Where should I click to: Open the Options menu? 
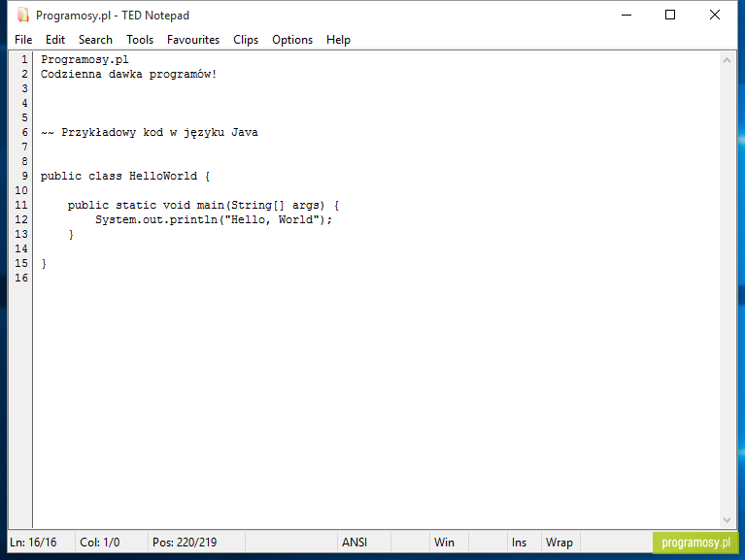[292, 40]
